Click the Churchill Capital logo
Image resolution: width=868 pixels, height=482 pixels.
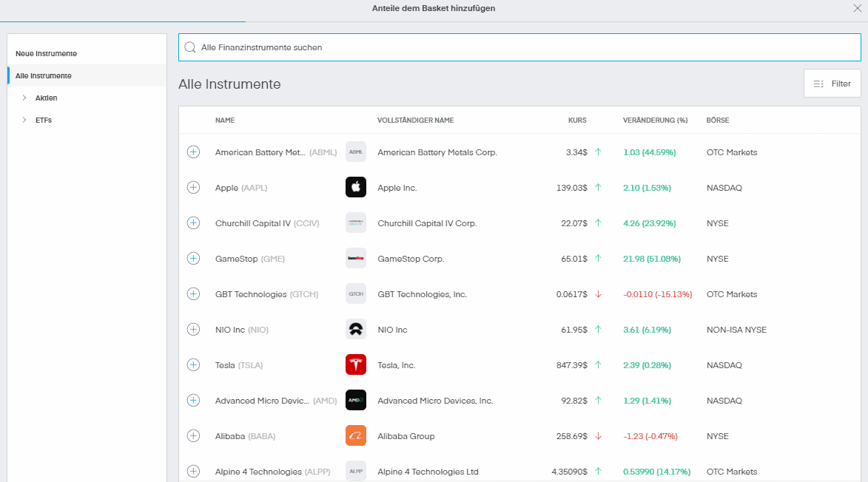click(x=356, y=223)
